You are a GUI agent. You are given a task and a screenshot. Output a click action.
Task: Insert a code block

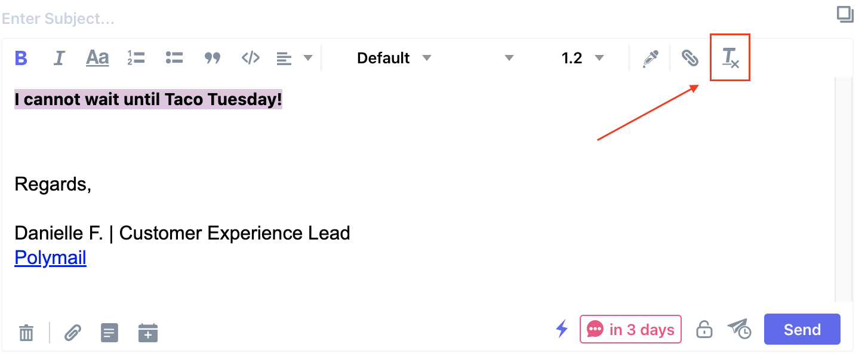tap(251, 58)
